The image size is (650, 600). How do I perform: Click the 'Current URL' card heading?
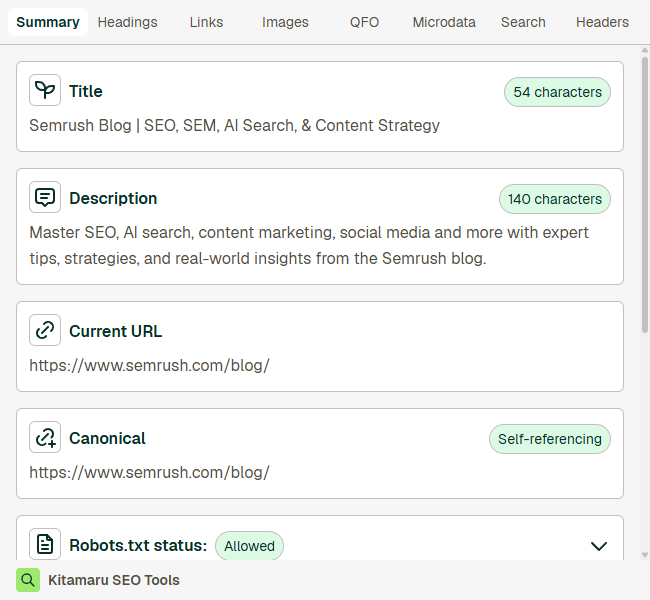[x=116, y=331]
